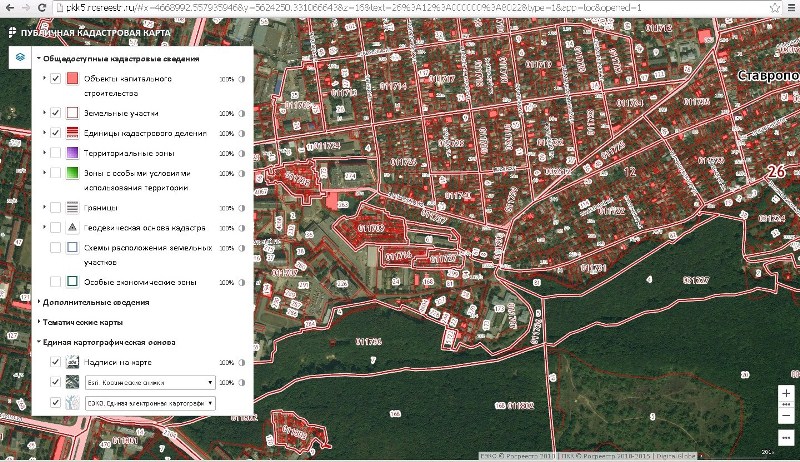
Task: Uncheck the Надписи на карте checkbox
Action: click(x=56, y=362)
